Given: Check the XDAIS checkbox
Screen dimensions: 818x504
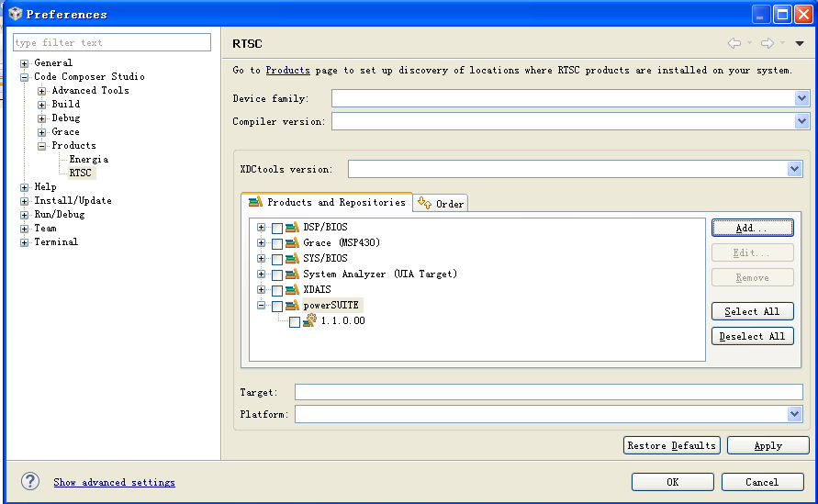Looking at the screenshot, I should [277, 291].
